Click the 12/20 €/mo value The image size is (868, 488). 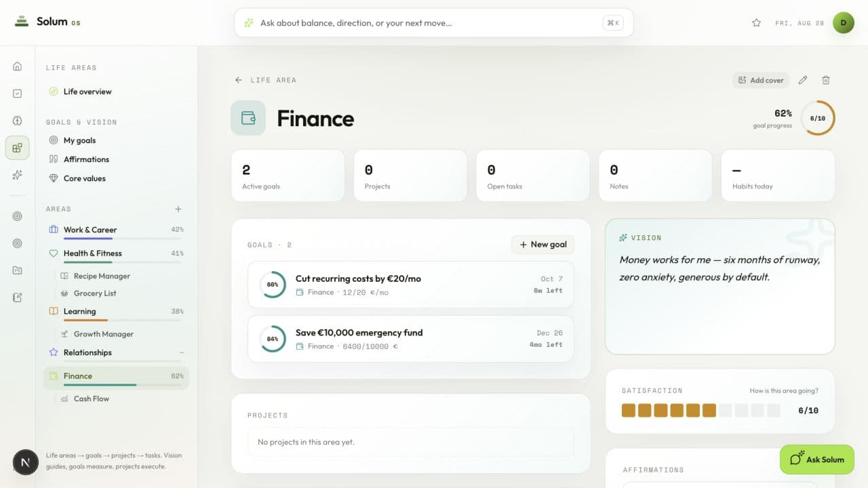point(366,293)
